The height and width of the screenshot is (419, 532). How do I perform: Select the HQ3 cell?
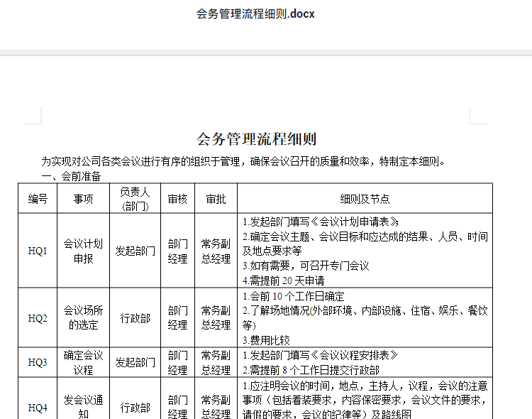tap(38, 362)
